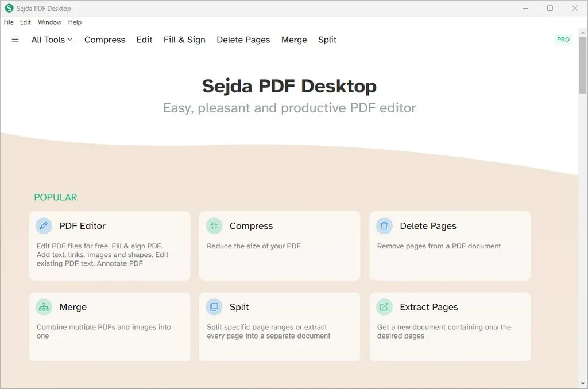Click the scrollbar down arrow
This screenshot has width=588, height=389.
click(582, 383)
